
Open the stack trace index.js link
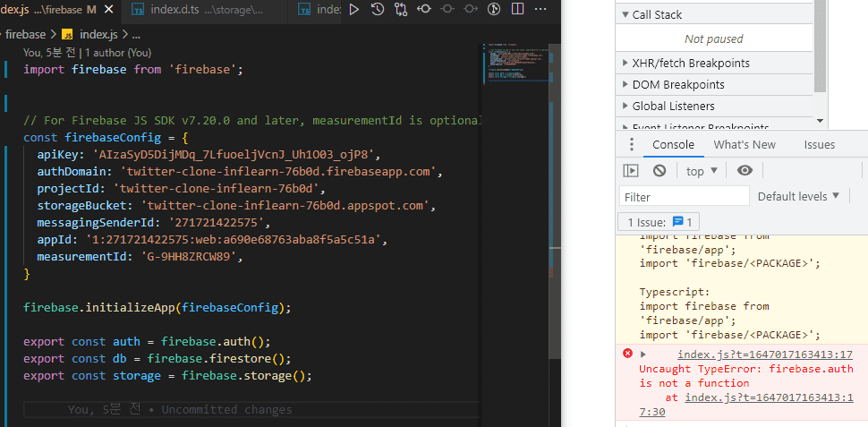pyautogui.click(x=770, y=397)
